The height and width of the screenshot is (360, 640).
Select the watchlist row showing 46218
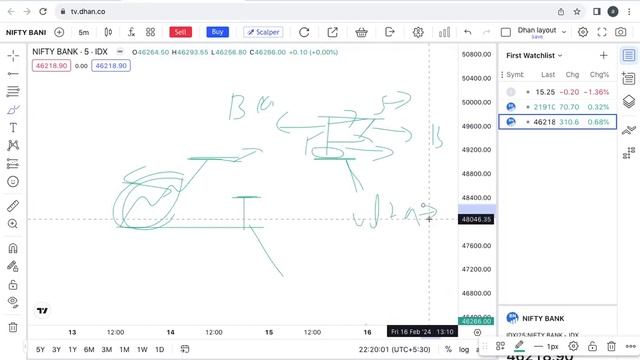[x=558, y=122]
